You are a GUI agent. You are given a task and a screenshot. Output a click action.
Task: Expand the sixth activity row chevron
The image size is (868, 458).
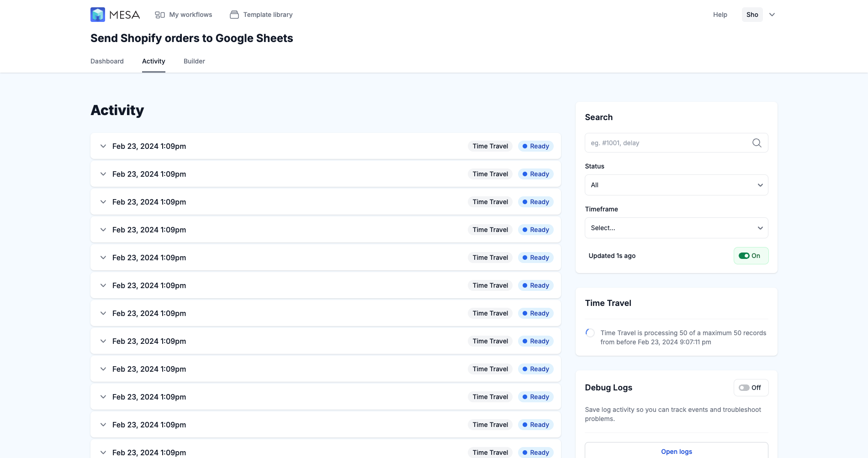click(x=103, y=285)
